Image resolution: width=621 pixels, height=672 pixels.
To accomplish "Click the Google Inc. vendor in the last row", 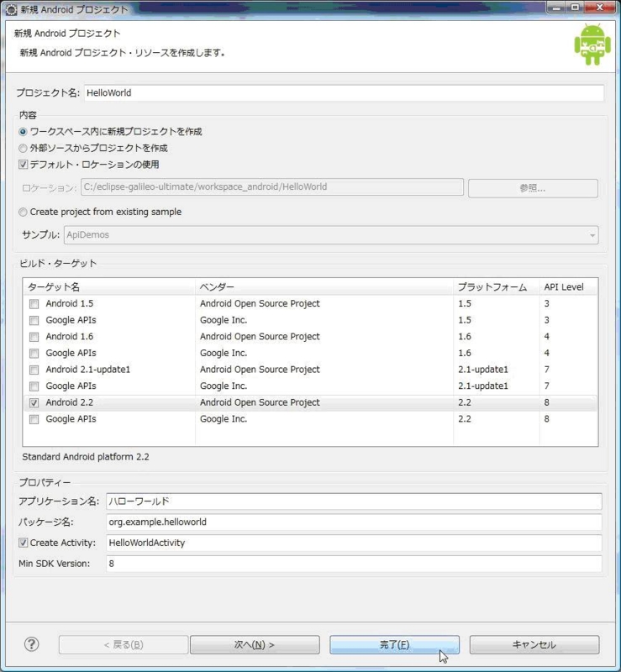I will (x=224, y=418).
